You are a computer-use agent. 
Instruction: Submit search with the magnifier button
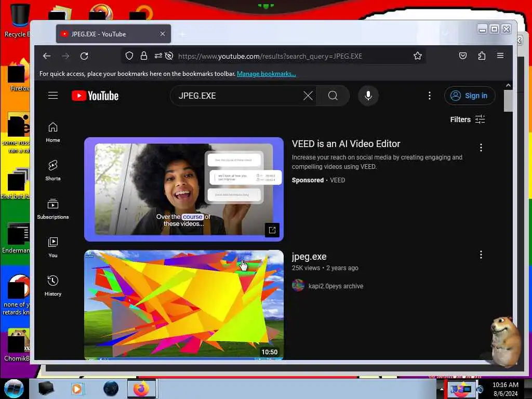click(333, 96)
